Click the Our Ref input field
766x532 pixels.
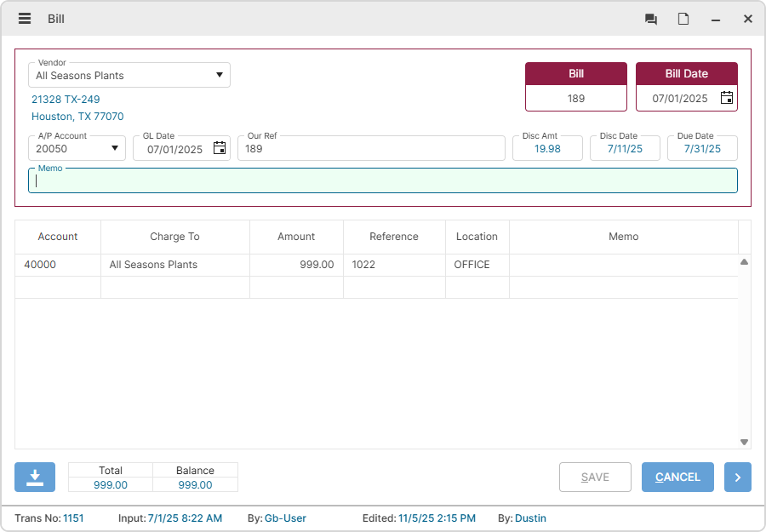tap(371, 148)
